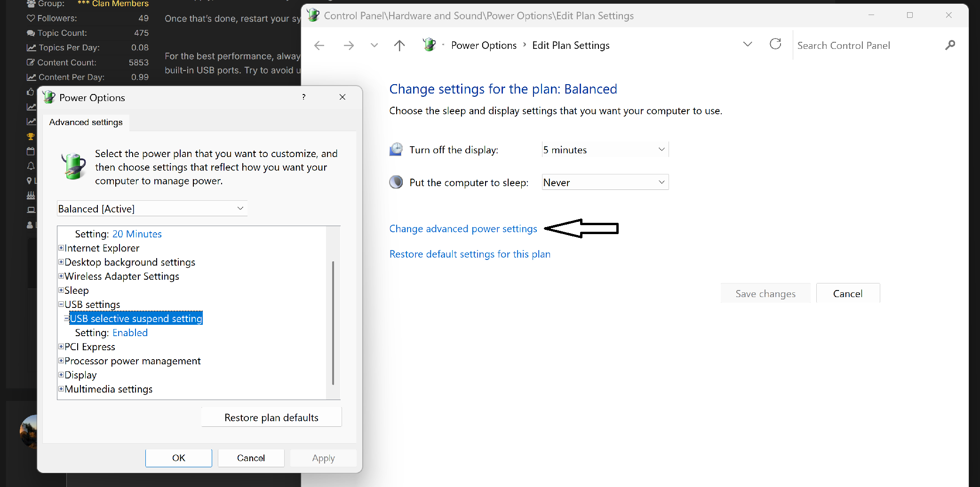Click the Power Options battery icon in address bar
The height and width of the screenshot is (487, 980).
pyautogui.click(x=429, y=45)
